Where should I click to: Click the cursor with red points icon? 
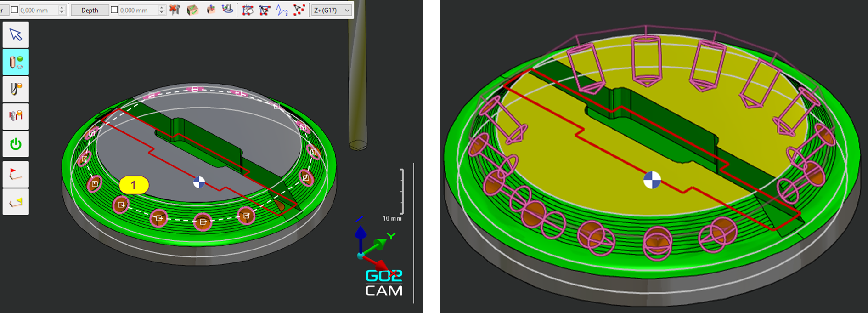tap(299, 10)
